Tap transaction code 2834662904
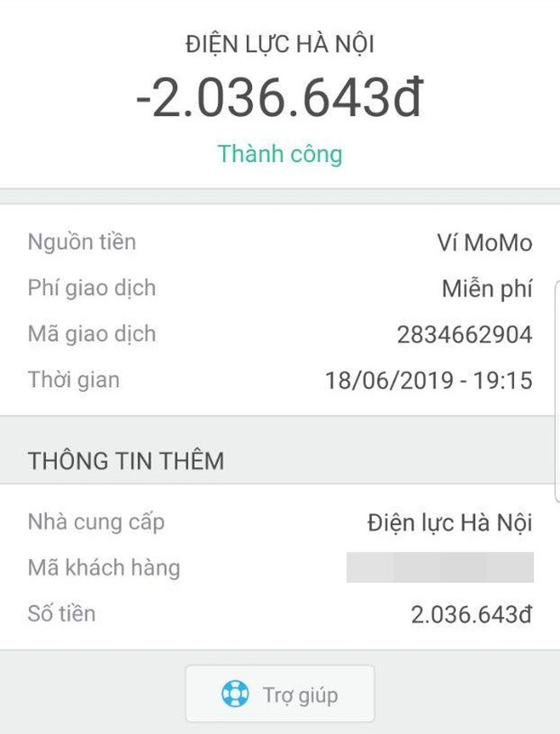The height and width of the screenshot is (734, 560). (x=464, y=335)
